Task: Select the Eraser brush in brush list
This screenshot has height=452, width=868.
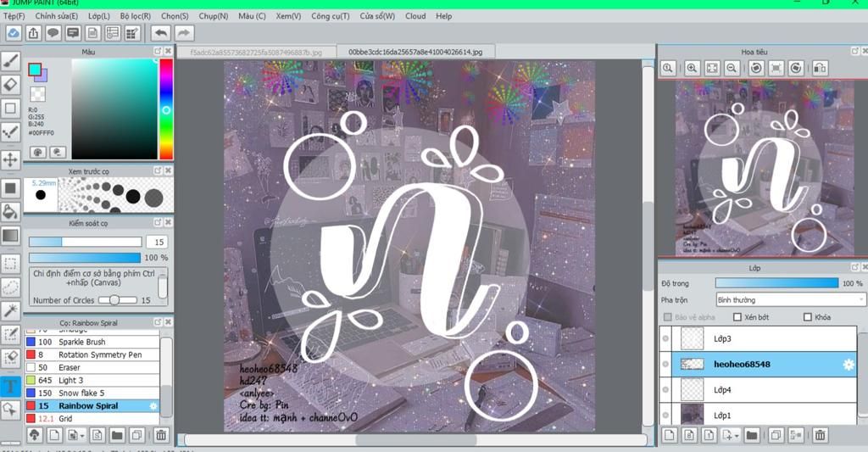Action: [92, 367]
